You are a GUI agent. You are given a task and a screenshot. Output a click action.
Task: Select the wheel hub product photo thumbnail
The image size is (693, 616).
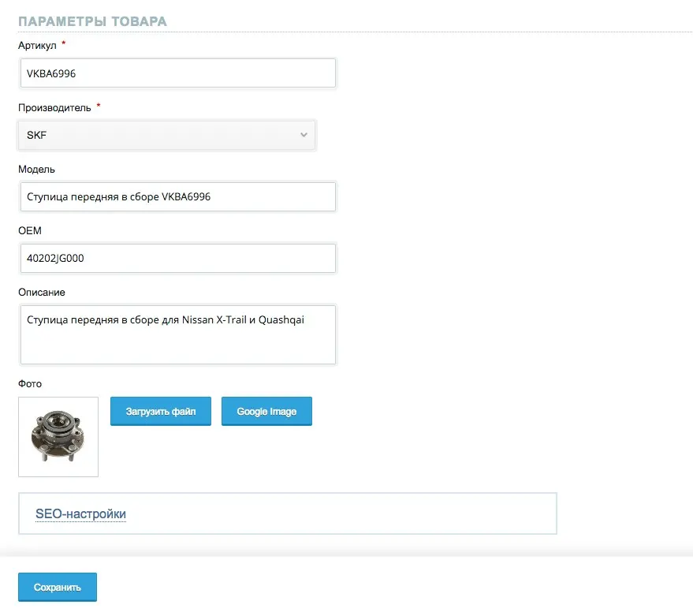coord(58,437)
